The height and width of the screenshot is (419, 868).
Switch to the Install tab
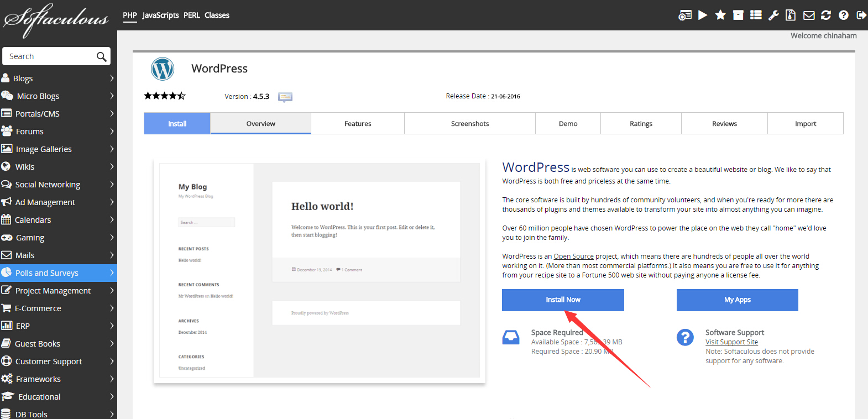click(177, 123)
